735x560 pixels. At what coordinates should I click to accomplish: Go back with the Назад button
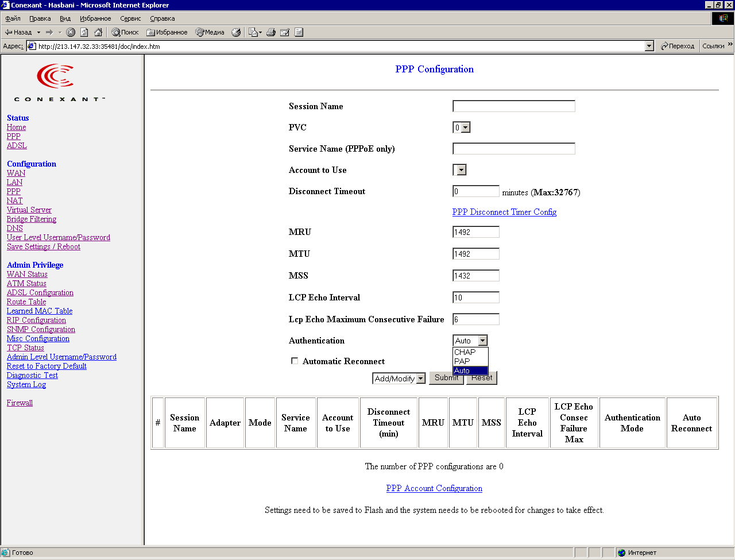pyautogui.click(x=18, y=32)
